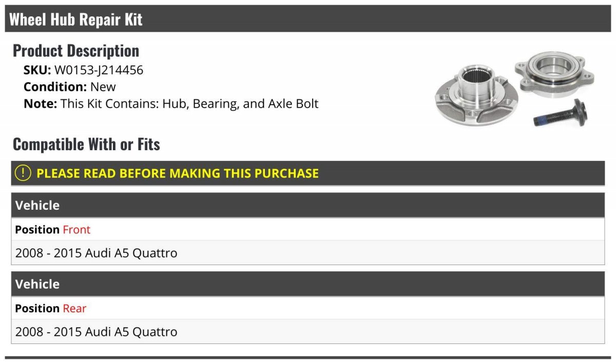Select the Audi A5 Quattro row under Front
The height and width of the screenshot is (364, 616).
pos(96,253)
